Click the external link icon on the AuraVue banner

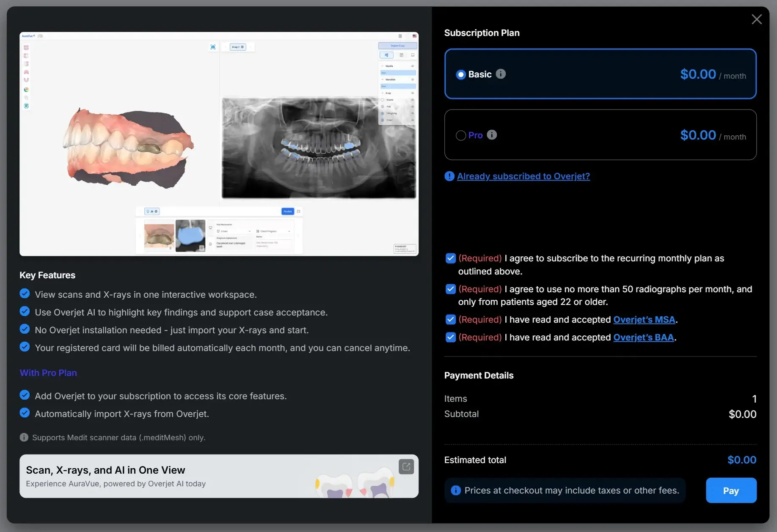coord(406,467)
